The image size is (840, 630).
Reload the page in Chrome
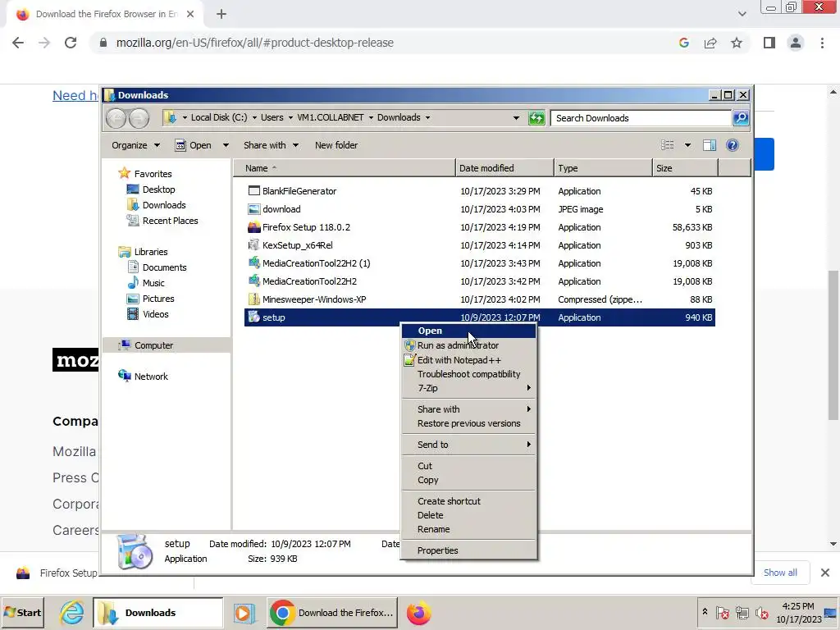[x=71, y=43]
